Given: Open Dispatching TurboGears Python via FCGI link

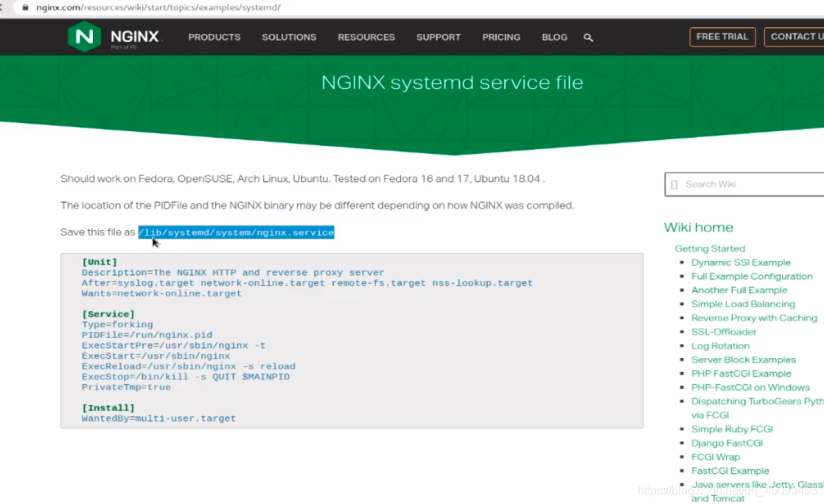Looking at the screenshot, I should coord(757,407).
